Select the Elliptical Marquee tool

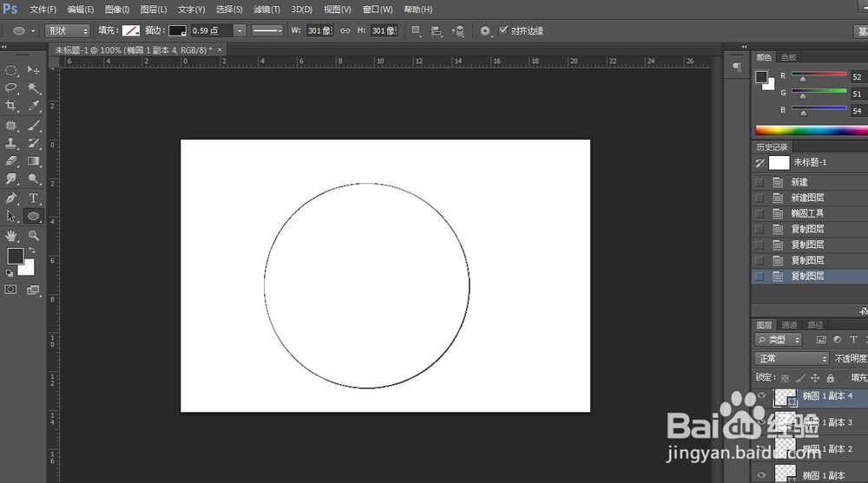tap(11, 70)
